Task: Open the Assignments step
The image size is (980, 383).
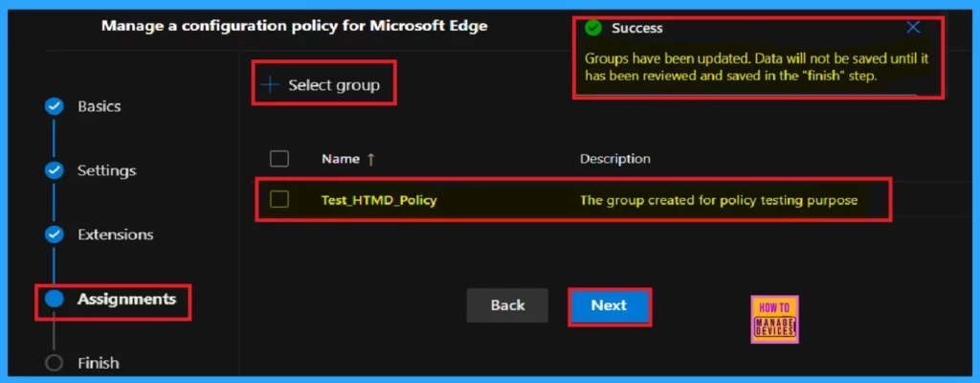Action: pos(127,299)
